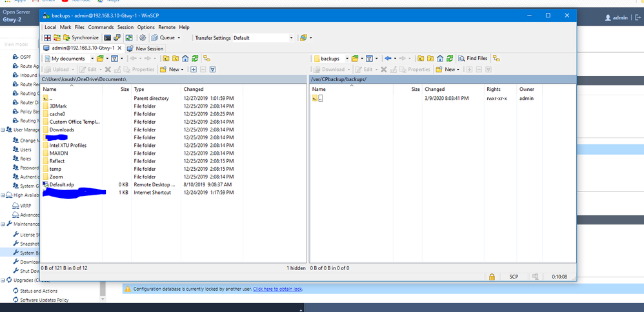
Task: Open the Remote menu
Action: pyautogui.click(x=166, y=27)
